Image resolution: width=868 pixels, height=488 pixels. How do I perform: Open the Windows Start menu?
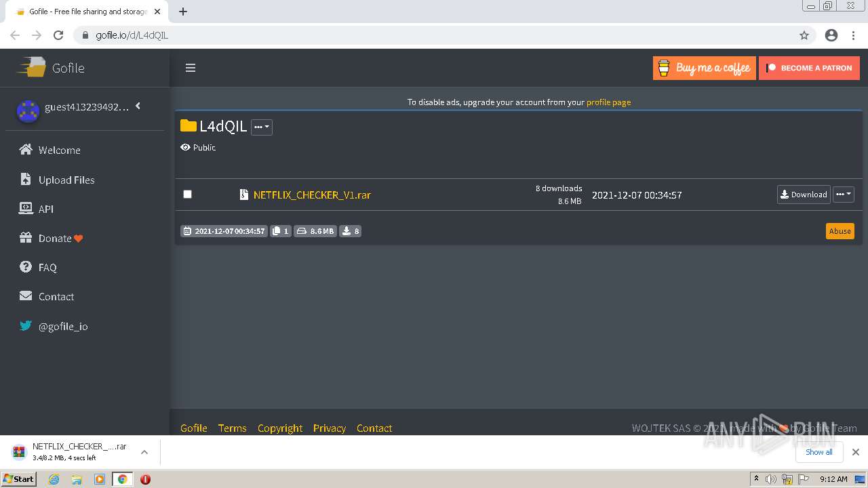(x=19, y=479)
